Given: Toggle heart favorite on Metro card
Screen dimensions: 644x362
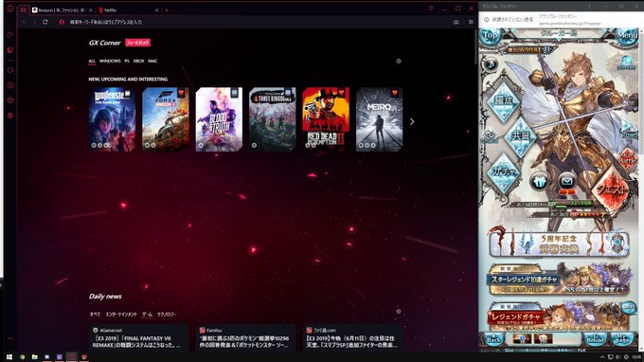Looking at the screenshot, I should (395, 93).
